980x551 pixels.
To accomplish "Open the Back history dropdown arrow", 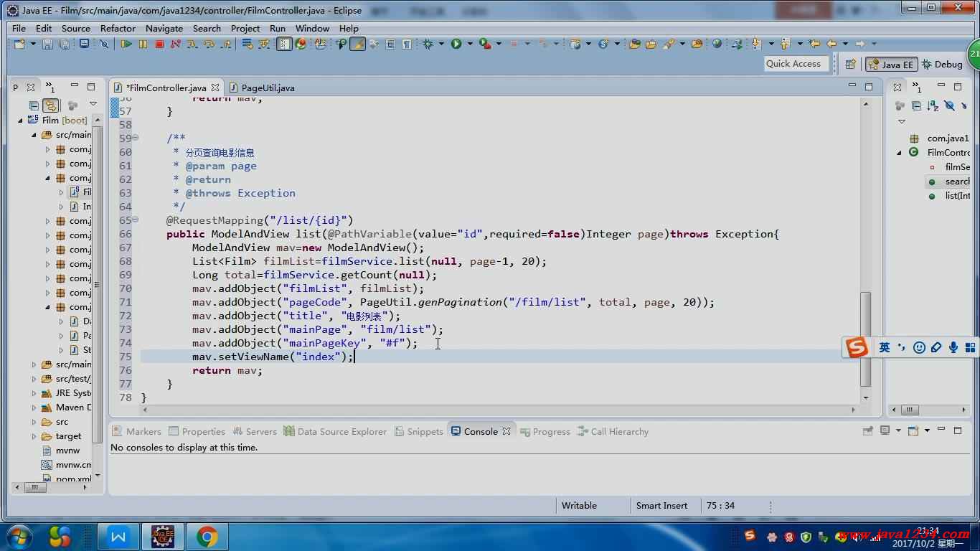I will pos(845,44).
